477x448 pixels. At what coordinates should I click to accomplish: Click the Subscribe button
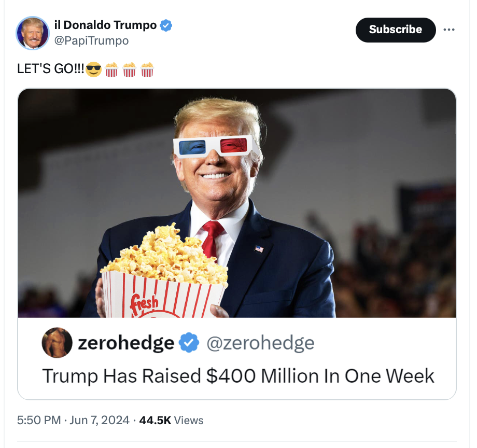(396, 30)
